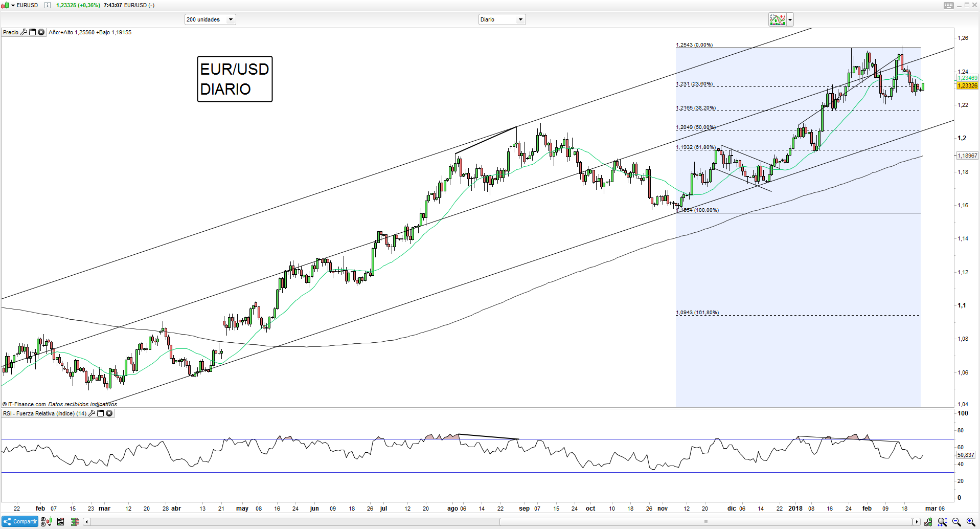Maximize the Precio panel window icon

point(32,32)
